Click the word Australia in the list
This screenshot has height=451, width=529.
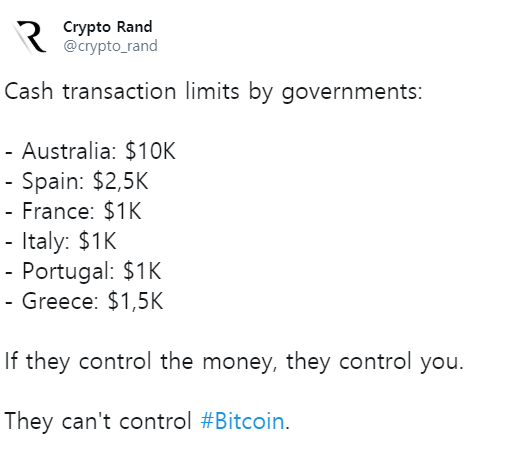(x=66, y=151)
